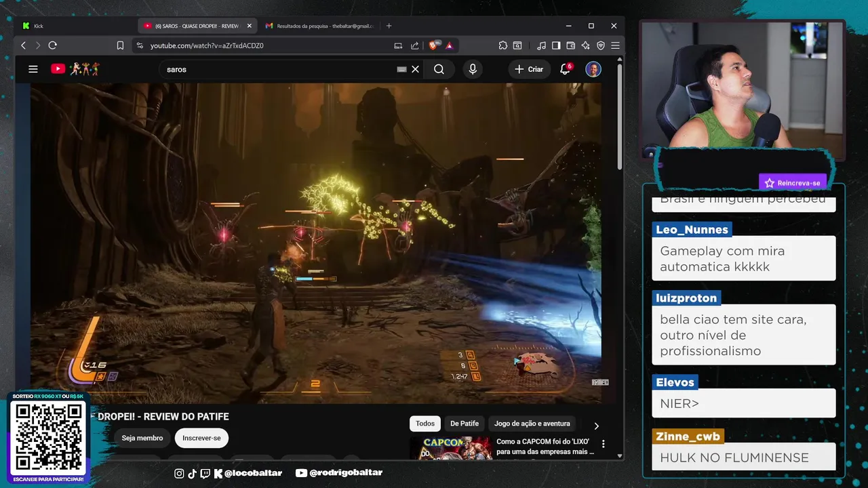
Task: Select the Todos filter chip
Action: click(x=425, y=424)
